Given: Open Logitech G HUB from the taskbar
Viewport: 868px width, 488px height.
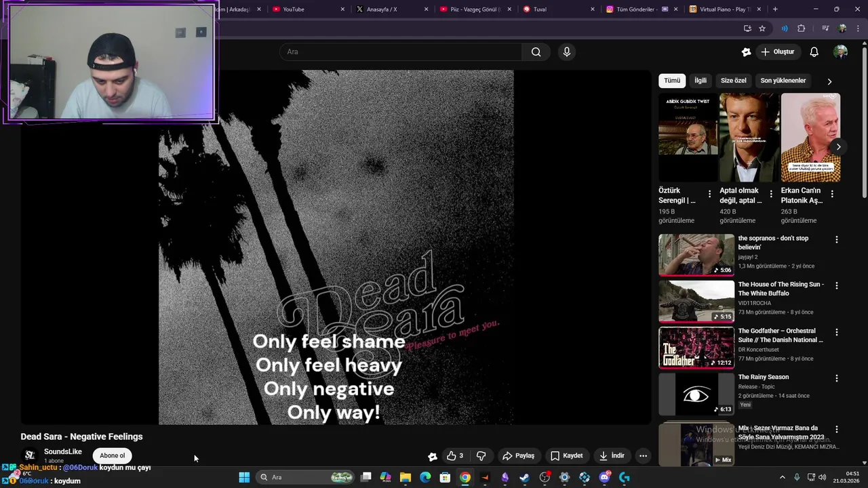Looking at the screenshot, I should tap(625, 477).
